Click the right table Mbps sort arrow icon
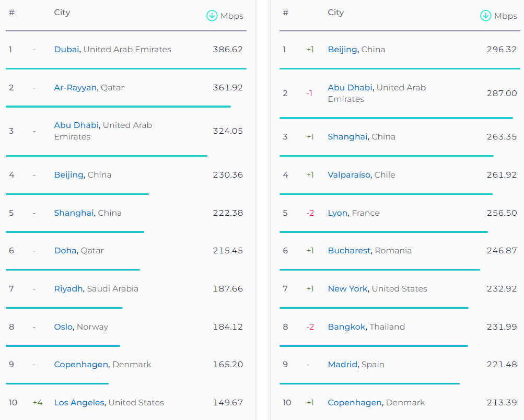 485,16
